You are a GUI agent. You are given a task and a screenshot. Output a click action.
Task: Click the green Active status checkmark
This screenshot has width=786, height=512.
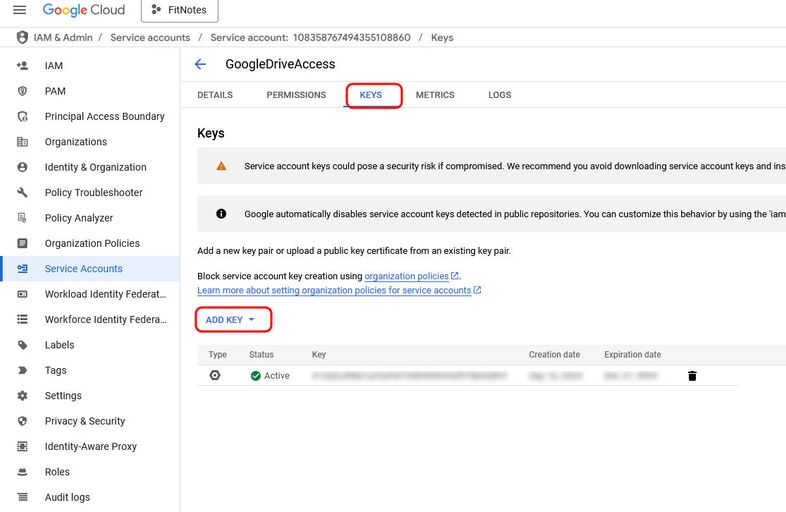tap(256, 376)
